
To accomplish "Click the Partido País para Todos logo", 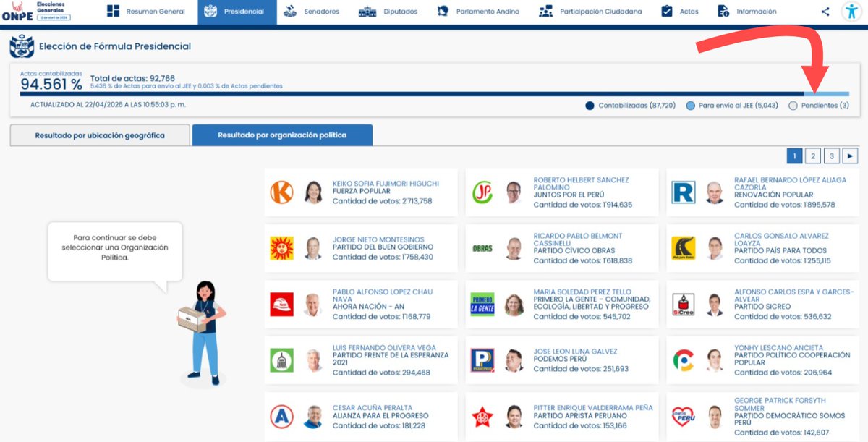I will [x=684, y=248].
